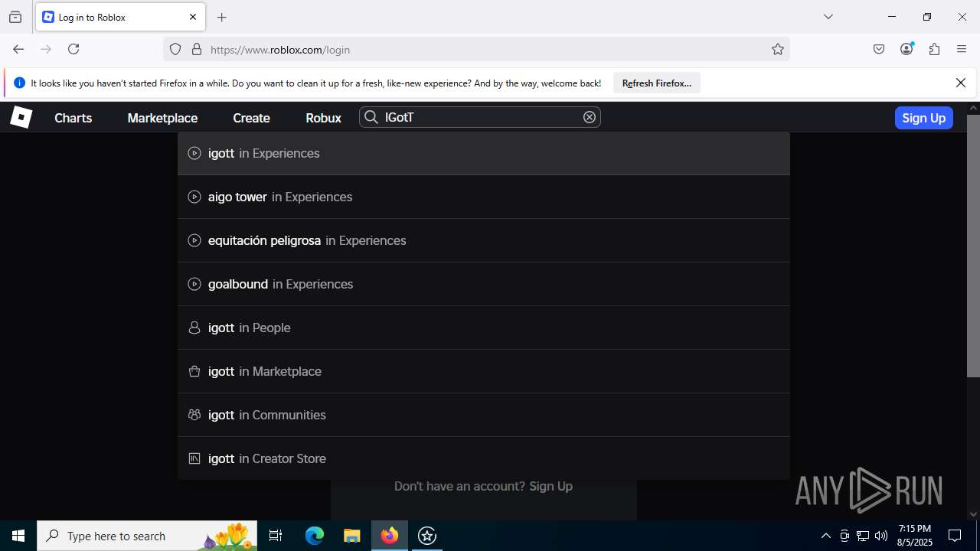The image size is (980, 551).
Task: Open the Robux menu item
Action: click(323, 118)
